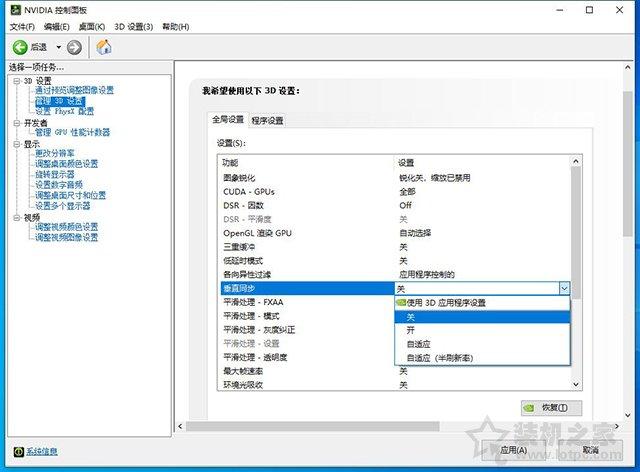Open 调整桌面尺寸和位置 task
640x472 pixels.
pos(71,195)
